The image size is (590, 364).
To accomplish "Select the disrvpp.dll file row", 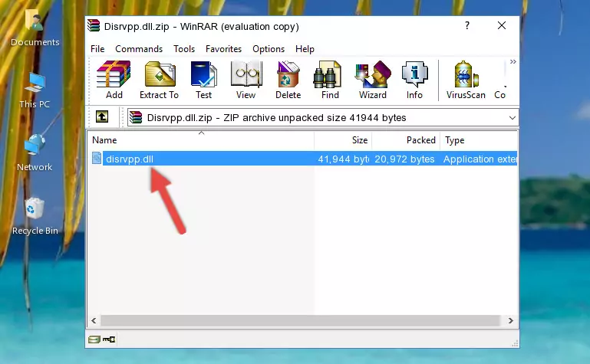I will 303,159.
